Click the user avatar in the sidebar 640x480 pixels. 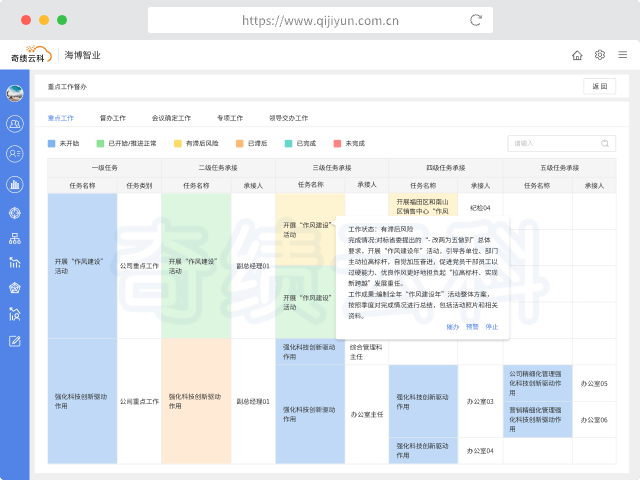15,94
